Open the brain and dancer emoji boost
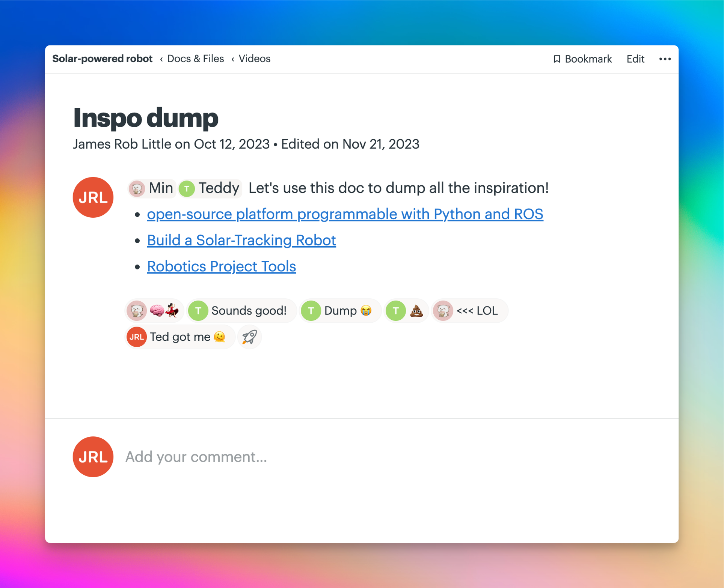The height and width of the screenshot is (588, 724). click(154, 311)
